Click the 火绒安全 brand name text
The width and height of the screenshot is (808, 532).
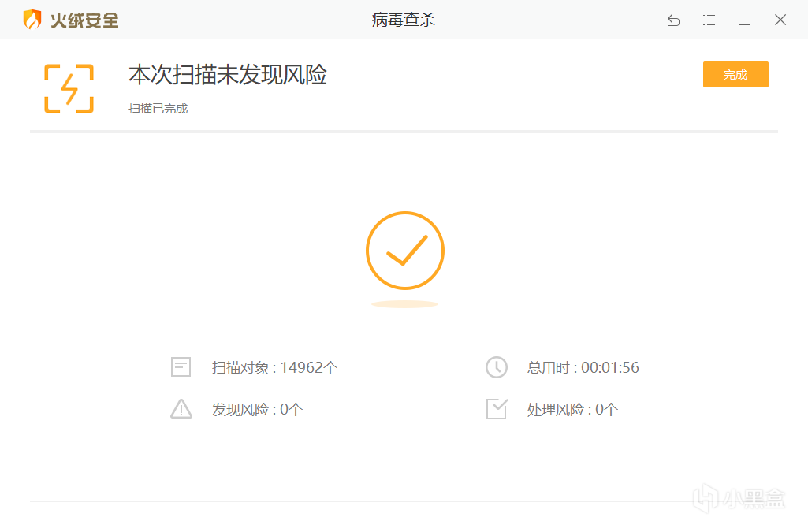(x=84, y=20)
